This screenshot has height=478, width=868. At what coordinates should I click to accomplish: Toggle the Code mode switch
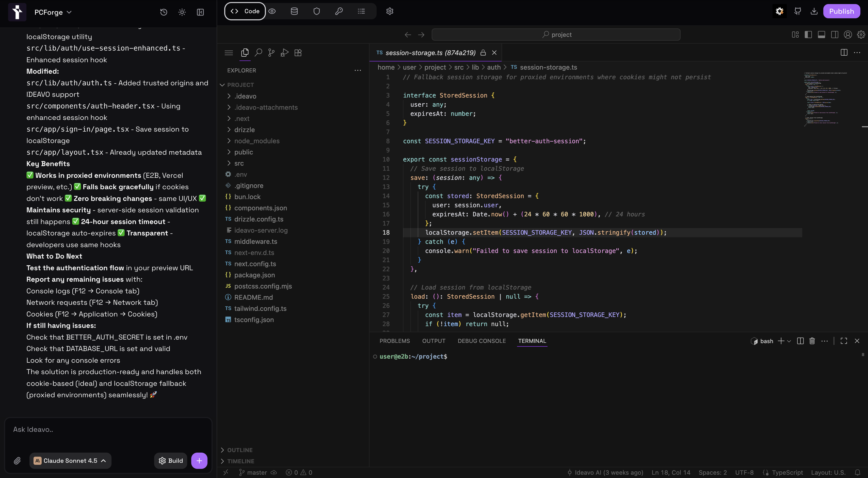pyautogui.click(x=245, y=11)
